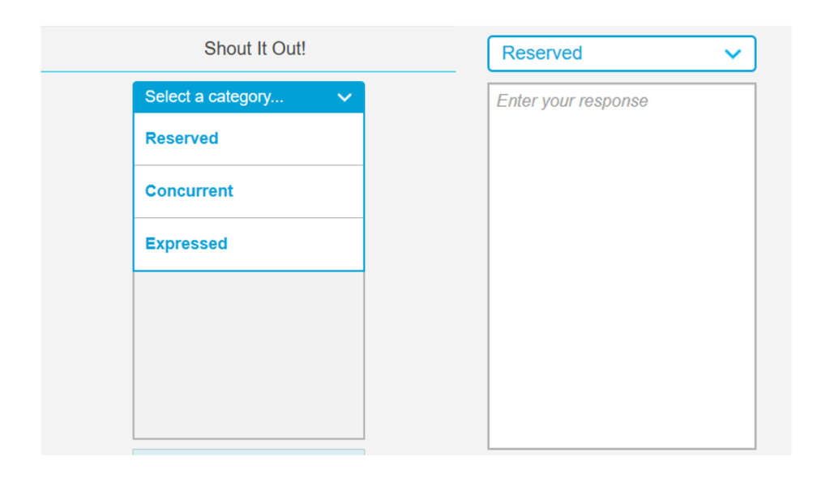Click the light blue bar beneath the category panel
Viewport: 830px width, 504px height.
pos(248,451)
